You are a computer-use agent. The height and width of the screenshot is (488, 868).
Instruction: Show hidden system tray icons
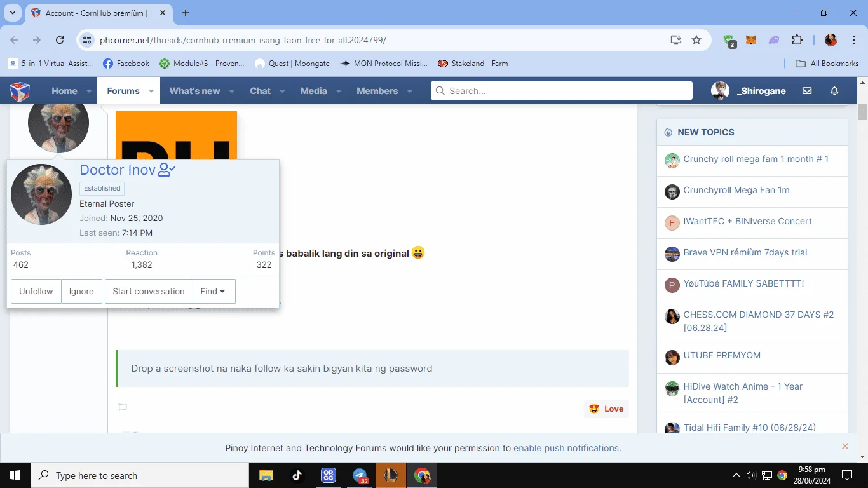point(736,475)
